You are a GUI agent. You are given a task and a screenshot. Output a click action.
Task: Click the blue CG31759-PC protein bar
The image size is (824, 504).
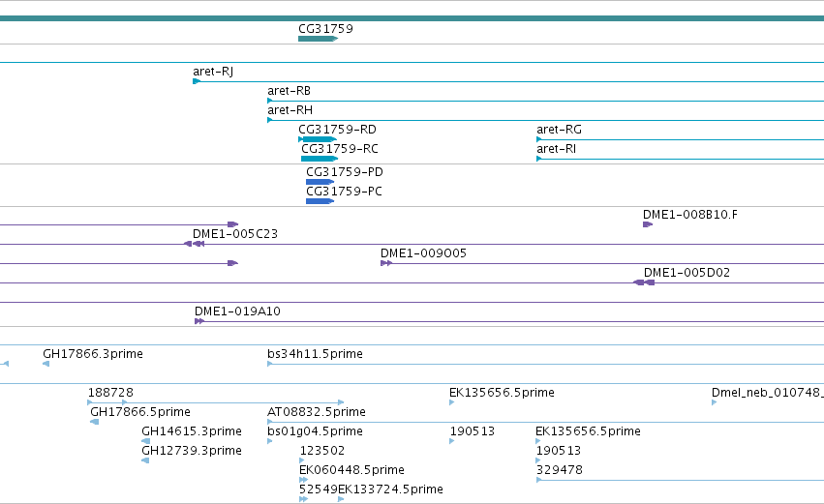point(320,201)
